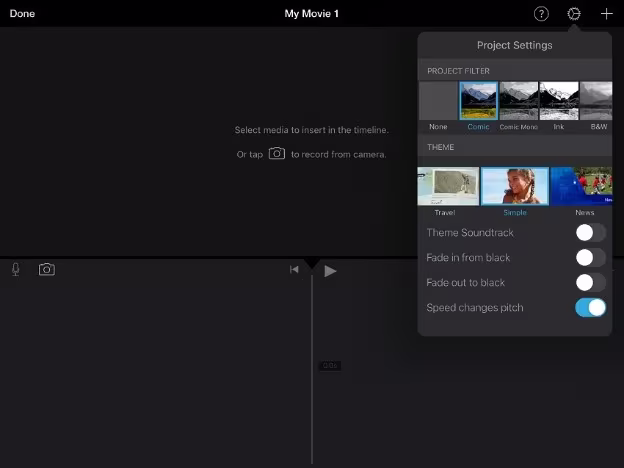Open the help question mark icon
The image size is (624, 468).
541,14
